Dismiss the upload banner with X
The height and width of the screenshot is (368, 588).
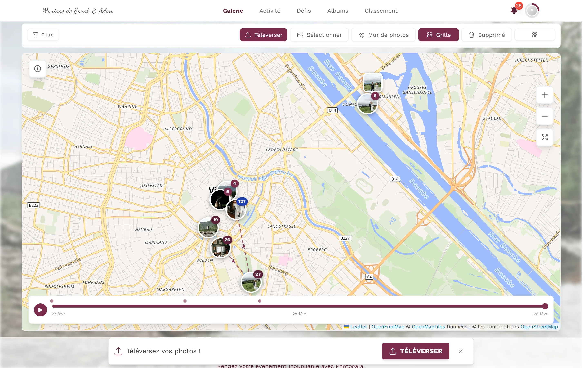pos(460,351)
